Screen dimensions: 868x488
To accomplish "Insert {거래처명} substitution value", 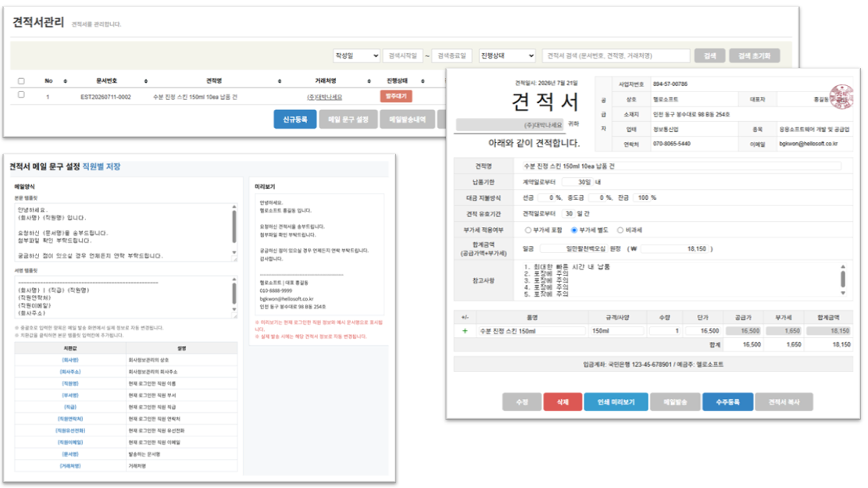I will pos(70,466).
